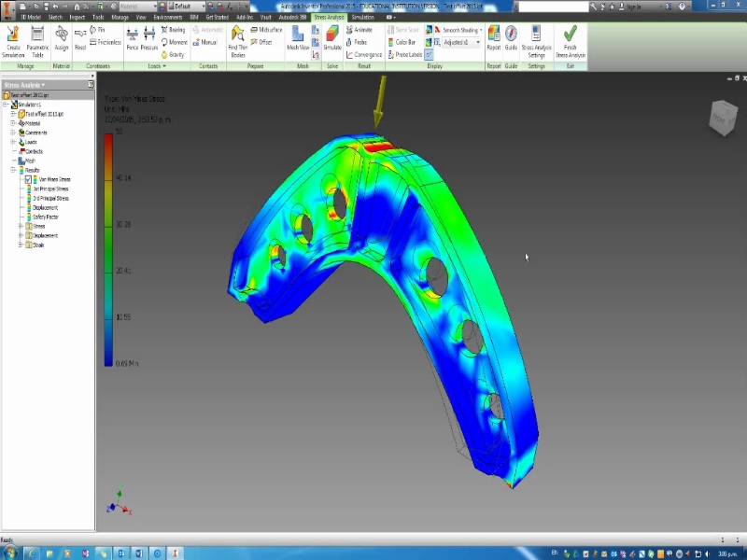Image resolution: width=747 pixels, height=560 pixels.
Task: Open the Parametric Table tool
Action: [35, 42]
